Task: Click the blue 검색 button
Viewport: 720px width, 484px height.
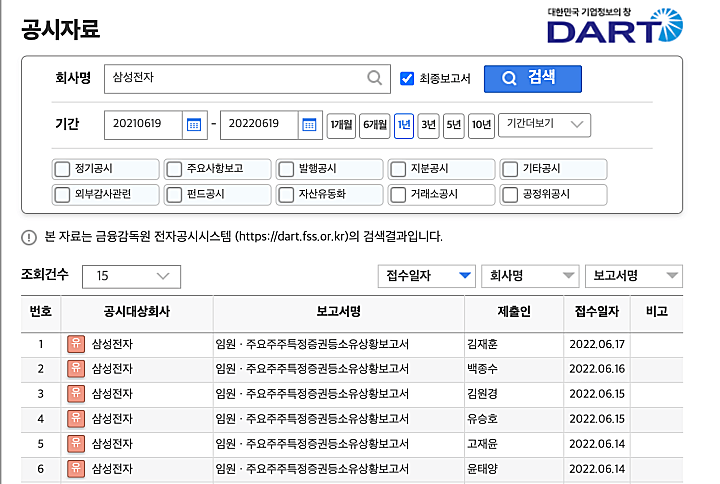Action: [x=533, y=79]
